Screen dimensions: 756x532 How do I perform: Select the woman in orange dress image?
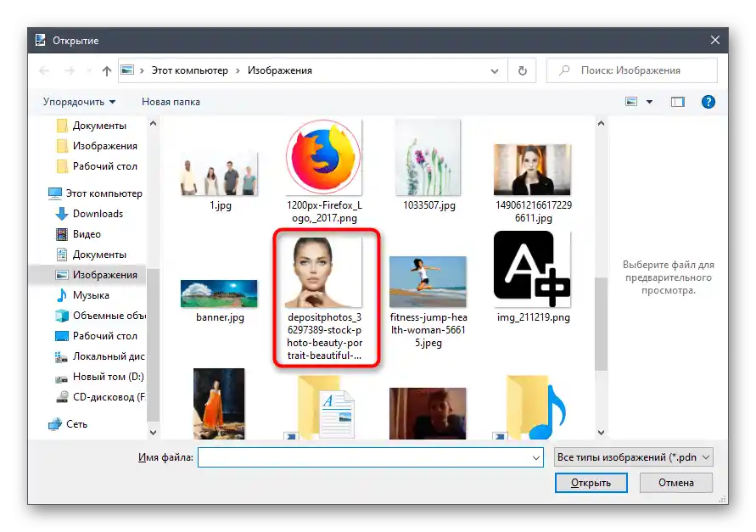point(219,403)
